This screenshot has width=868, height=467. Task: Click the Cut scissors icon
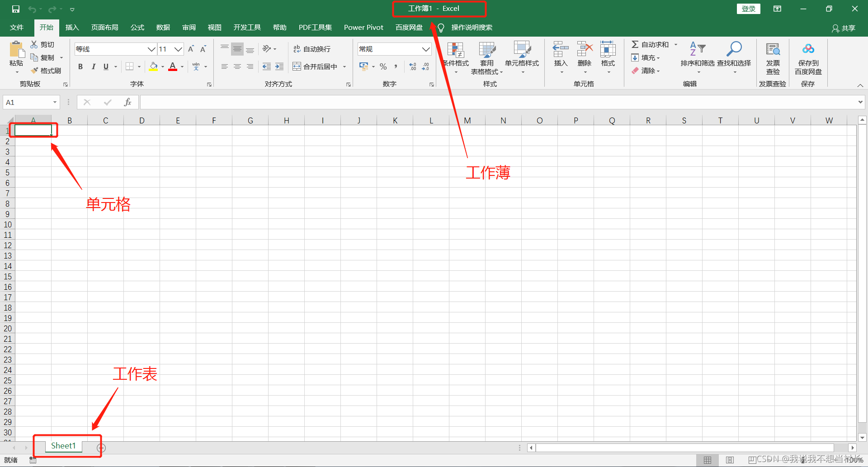[x=34, y=44]
